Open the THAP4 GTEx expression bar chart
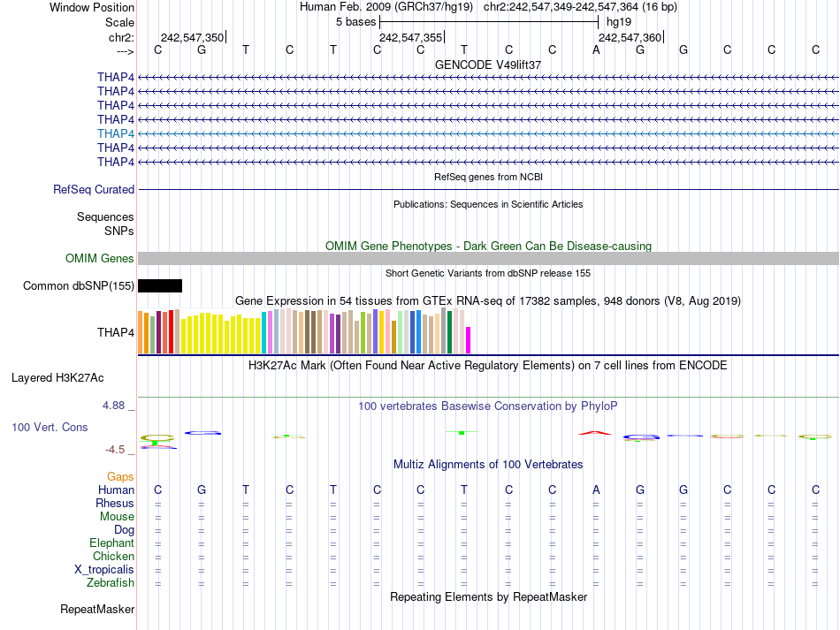The image size is (840, 630). pos(304,330)
